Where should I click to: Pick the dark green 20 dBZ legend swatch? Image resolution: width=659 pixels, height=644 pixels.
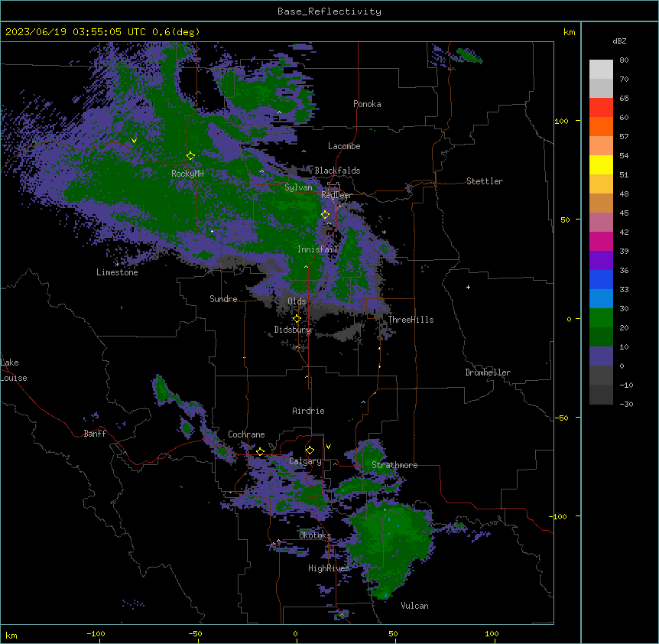pyautogui.click(x=601, y=337)
